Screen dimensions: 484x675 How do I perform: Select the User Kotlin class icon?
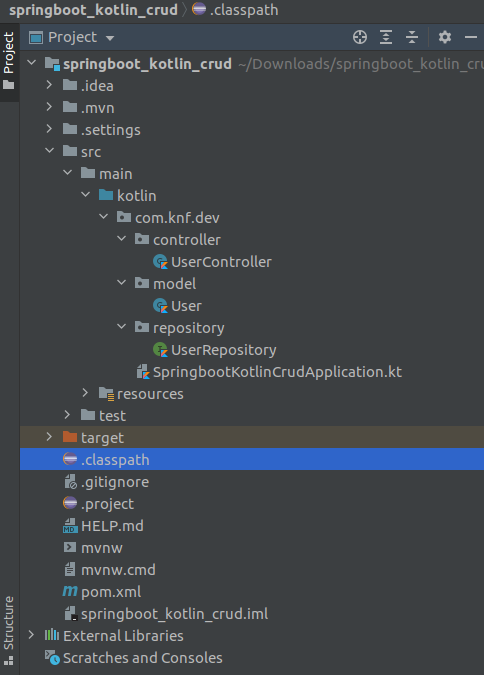click(160, 306)
